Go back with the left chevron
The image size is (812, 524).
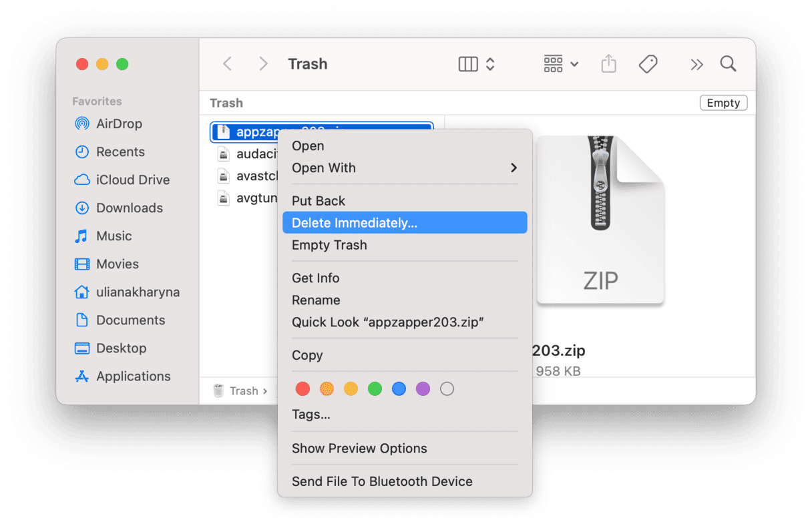[228, 64]
